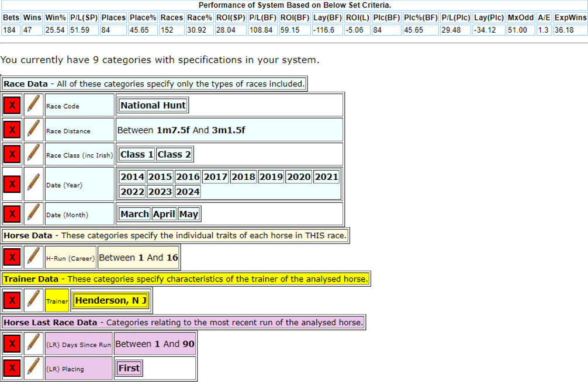588x382 pixels.
Task: Click the Win% column header
Action: point(56,18)
